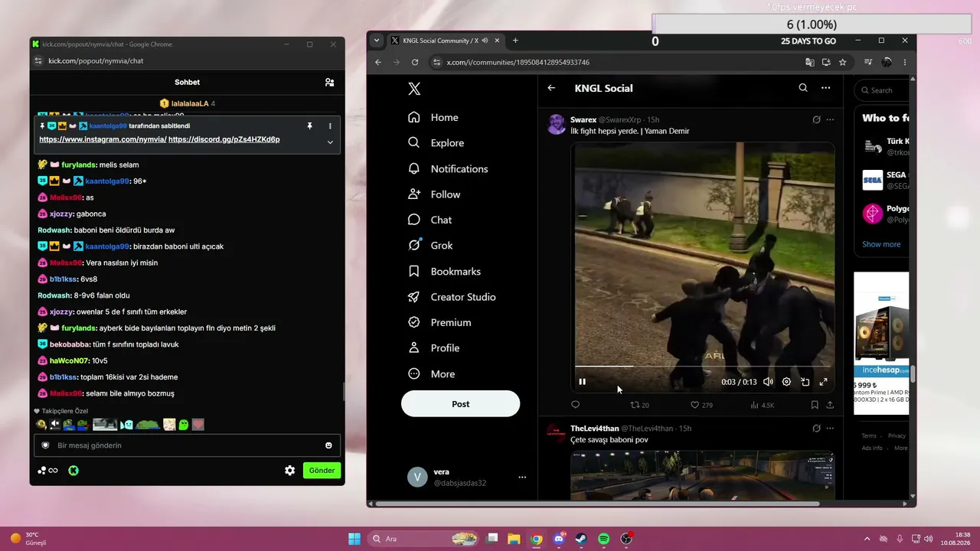Click the green Kick logo icon
This screenshot has width=980, height=551.
[x=73, y=471]
